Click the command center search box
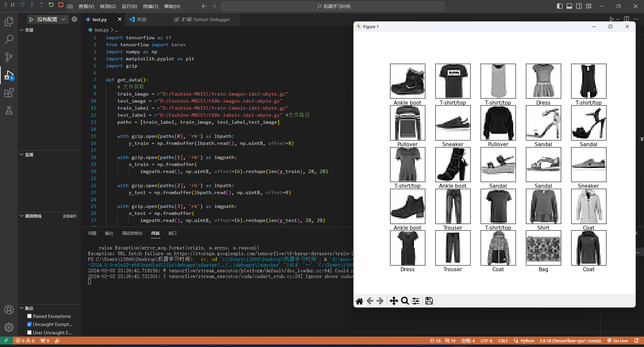 click(333, 6)
